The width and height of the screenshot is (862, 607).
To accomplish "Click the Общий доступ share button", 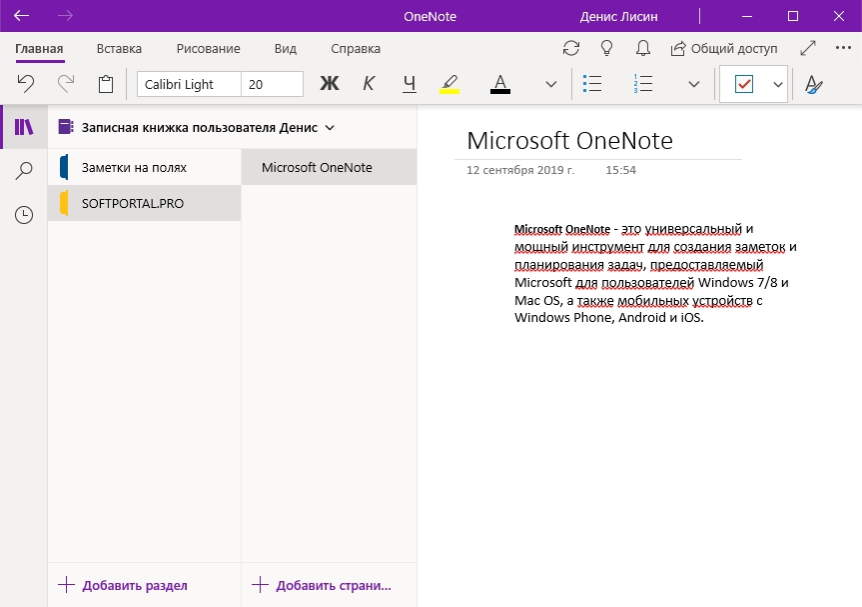I will 725,48.
